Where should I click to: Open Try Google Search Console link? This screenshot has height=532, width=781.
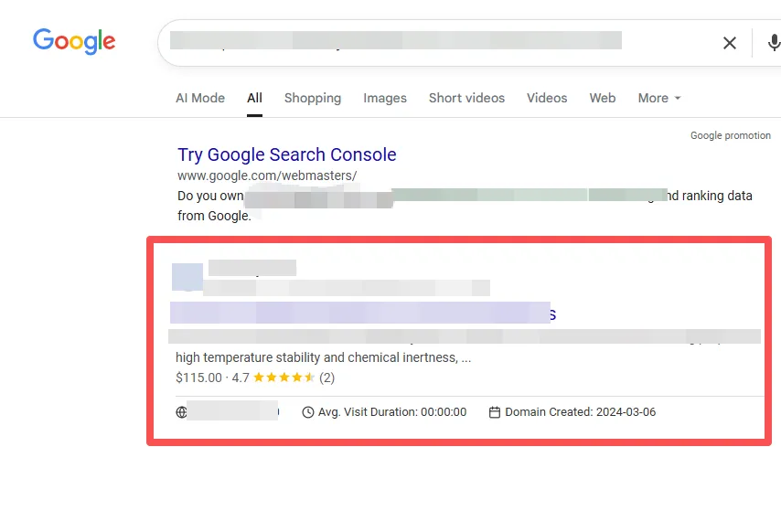point(287,154)
